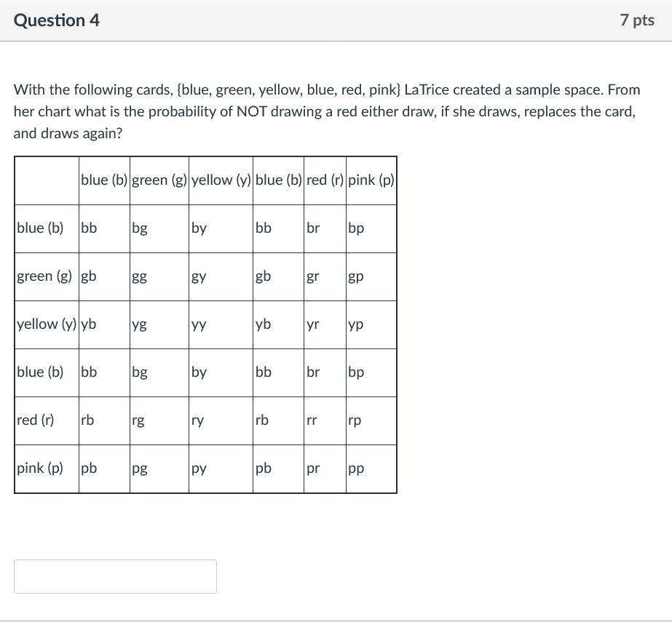Click the 'pr' cell in the pink row
Viewport: 672px width, 622px height.
[x=325, y=469]
